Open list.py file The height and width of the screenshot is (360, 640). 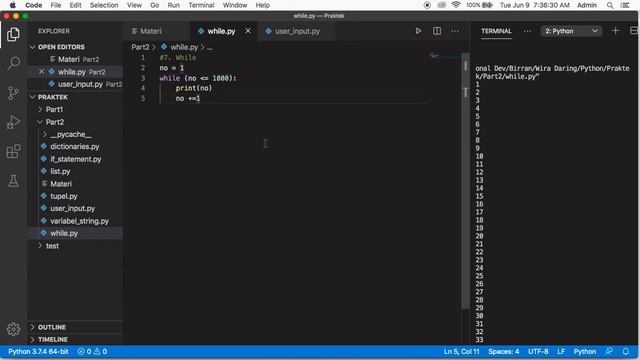60,171
